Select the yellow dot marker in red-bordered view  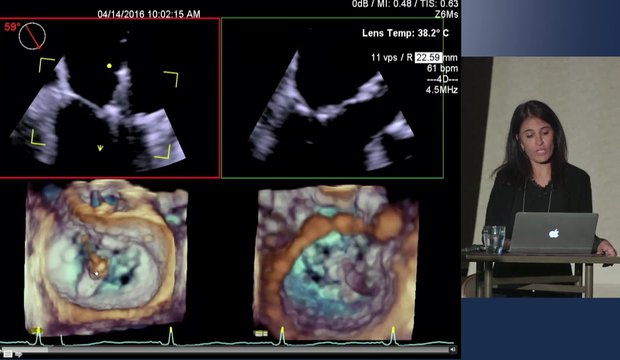click(x=109, y=66)
